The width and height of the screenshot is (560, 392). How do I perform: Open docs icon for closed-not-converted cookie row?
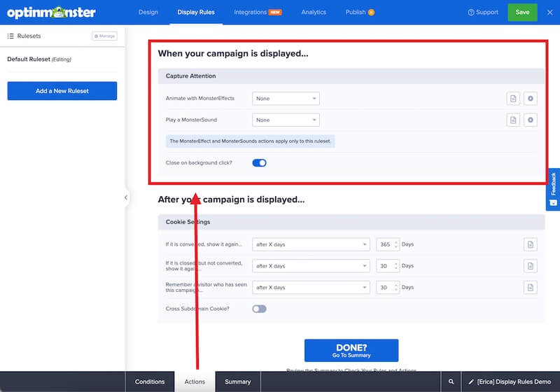(x=531, y=266)
